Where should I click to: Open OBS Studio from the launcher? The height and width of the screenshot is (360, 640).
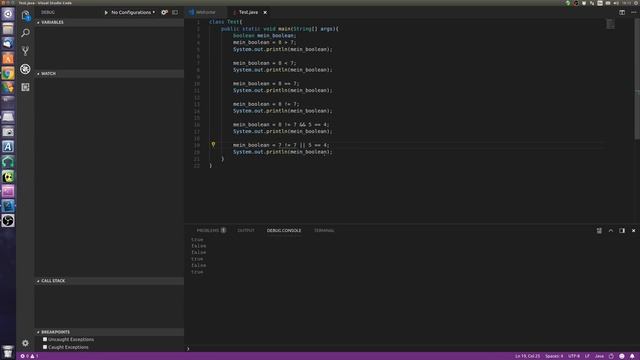coord(8,220)
